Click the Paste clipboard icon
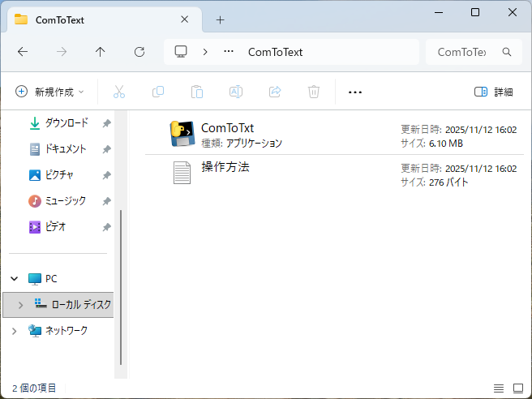Viewport: 532px width, 399px height. tap(197, 92)
